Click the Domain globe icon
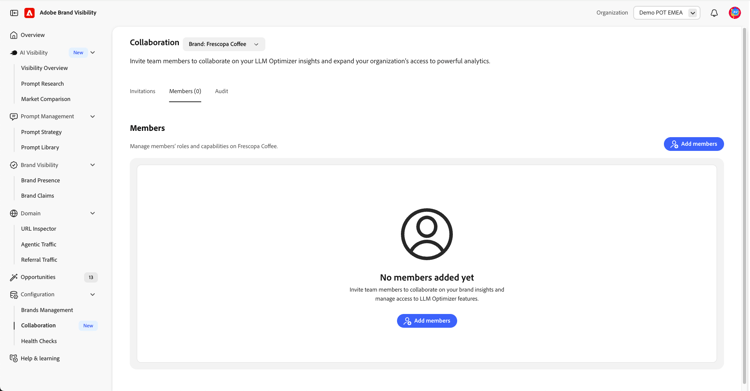 point(13,213)
